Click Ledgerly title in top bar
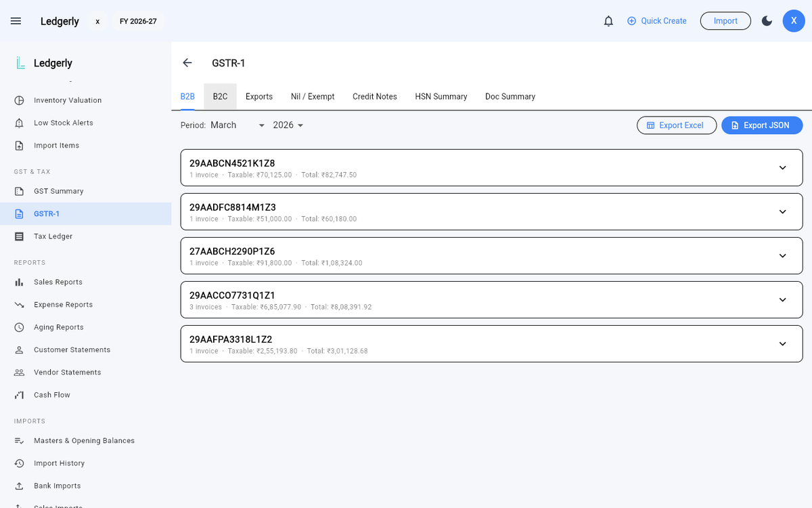812x508 pixels. pos(60,21)
